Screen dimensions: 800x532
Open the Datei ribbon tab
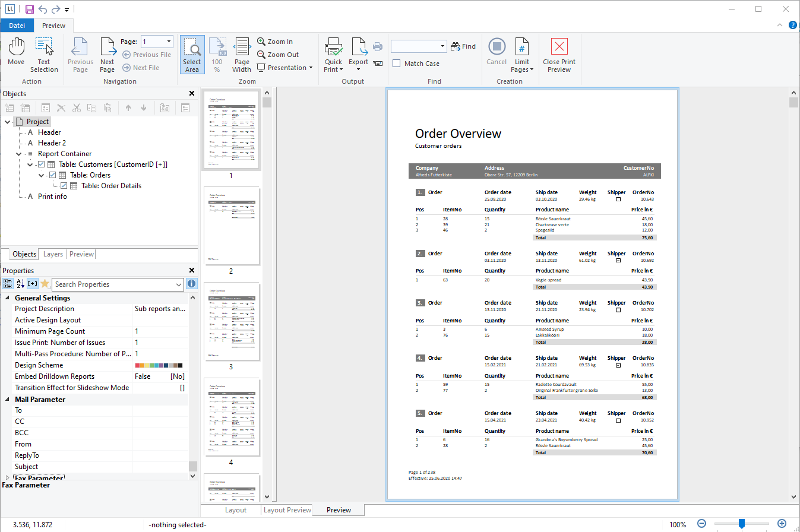click(17, 26)
